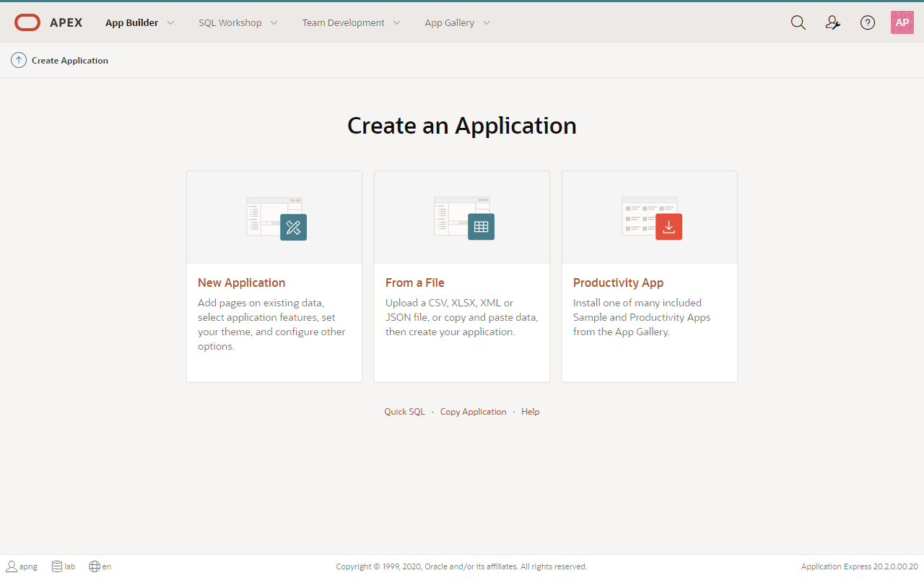The height and width of the screenshot is (578, 924).
Task: Click the New Application description text
Action: (272, 324)
